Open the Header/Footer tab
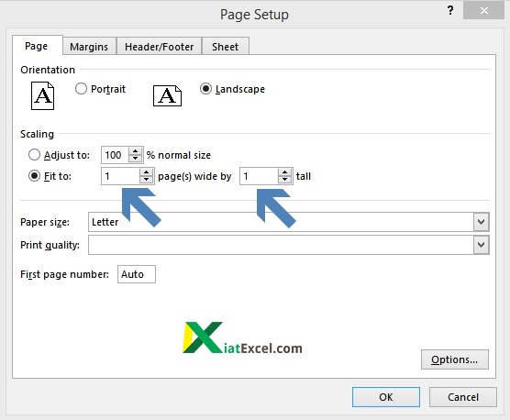Image resolution: width=510 pixels, height=420 pixels. click(159, 47)
